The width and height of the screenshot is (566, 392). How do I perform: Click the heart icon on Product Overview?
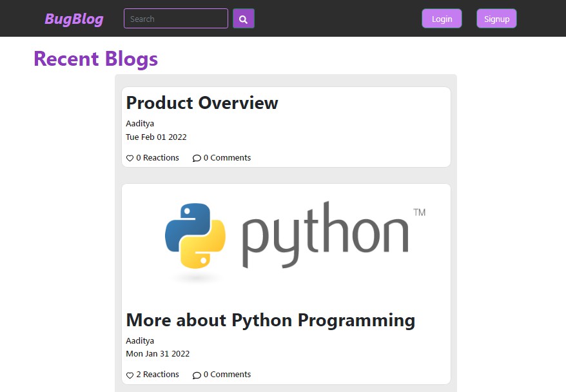[x=130, y=157]
